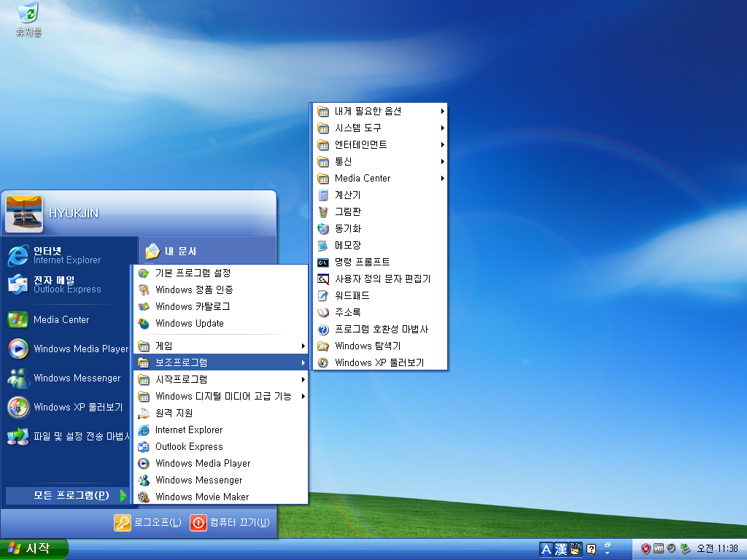Click the language bar A input mode
This screenshot has width=747, height=560.
[x=546, y=550]
